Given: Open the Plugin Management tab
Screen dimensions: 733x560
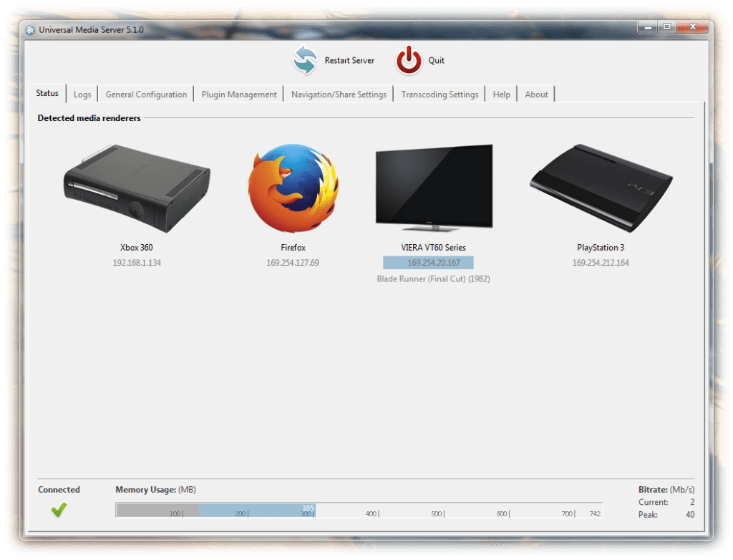Looking at the screenshot, I should point(238,94).
